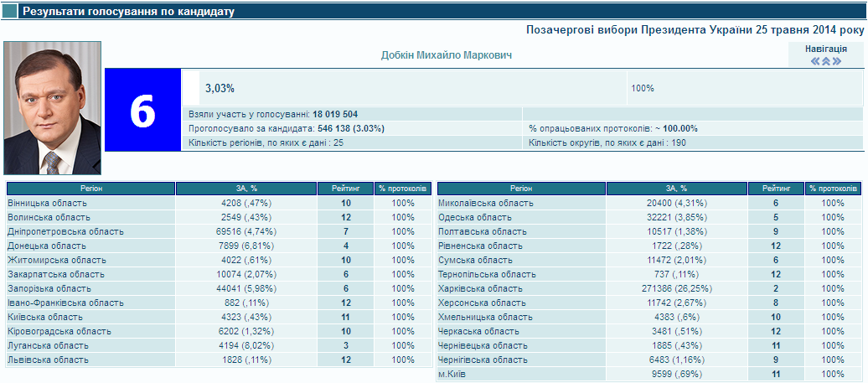Click the left table's ЗА, % header
Viewport: 868px width, 383px height.
point(246,189)
